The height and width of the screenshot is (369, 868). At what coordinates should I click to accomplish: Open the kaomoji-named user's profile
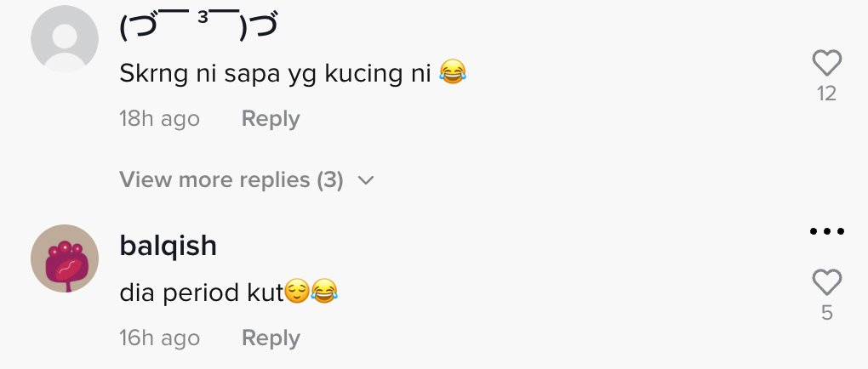[x=199, y=29]
